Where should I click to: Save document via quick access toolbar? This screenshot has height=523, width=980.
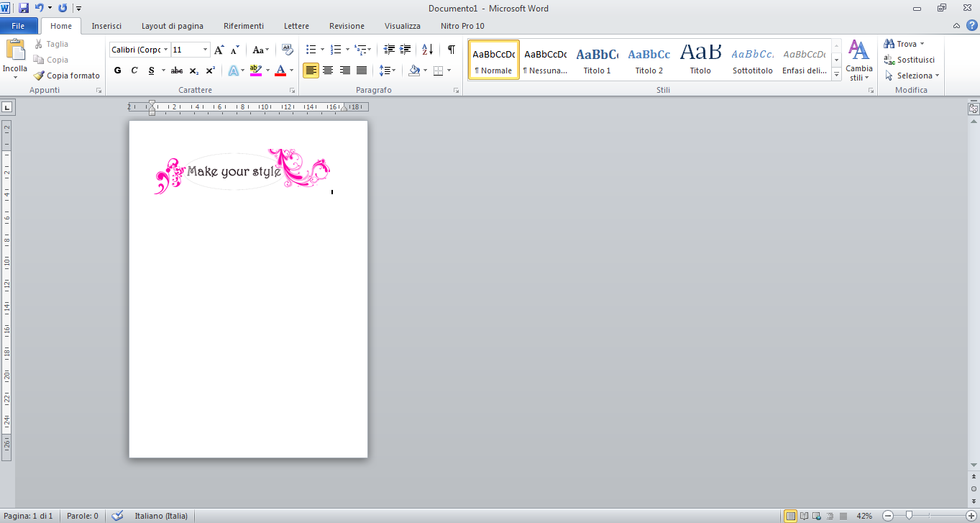(24, 8)
